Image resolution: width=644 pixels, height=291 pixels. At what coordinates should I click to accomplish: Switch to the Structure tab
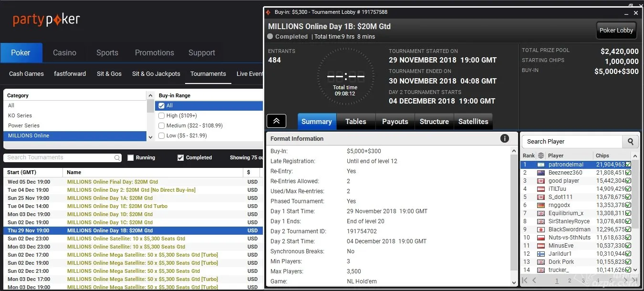pyautogui.click(x=434, y=122)
